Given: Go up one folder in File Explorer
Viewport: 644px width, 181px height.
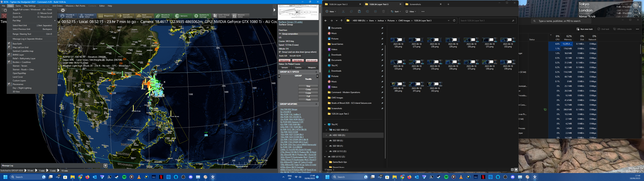Looking at the screenshot, I should coord(341,20).
